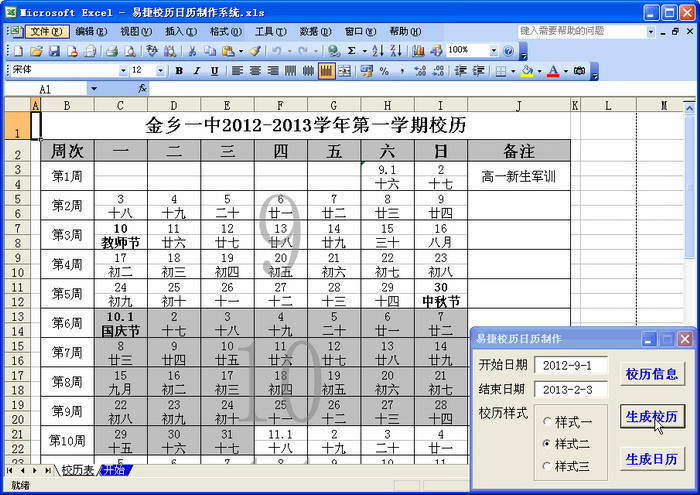
Task: Align text left
Action: (x=237, y=71)
